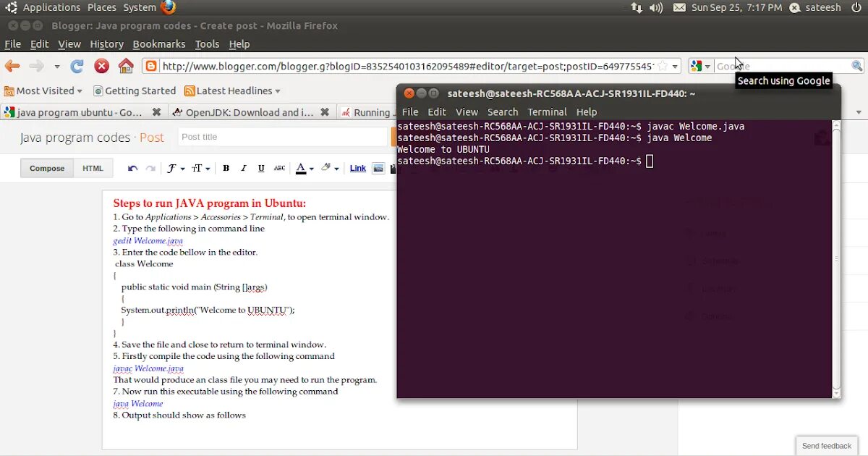The width and height of the screenshot is (868, 456).
Task: Open the Firefox Bookmarks menu
Action: click(159, 44)
